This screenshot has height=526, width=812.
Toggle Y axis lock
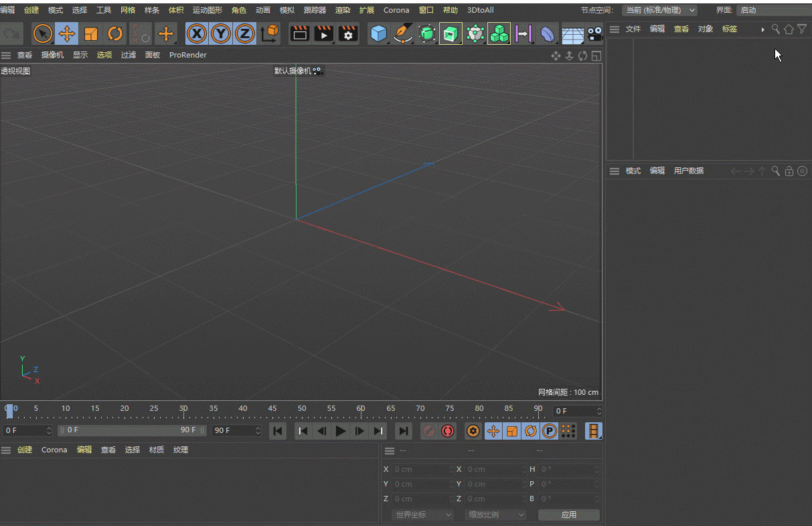click(221, 33)
